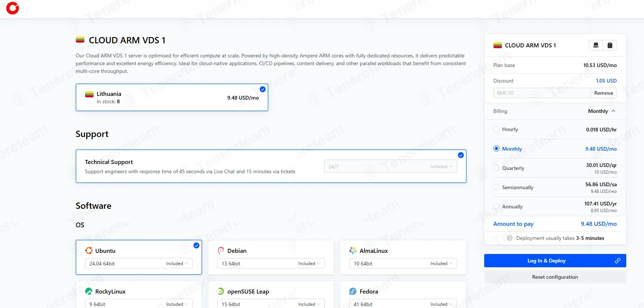This screenshot has width=644, height=308.
Task: Click the 1.05 USD discount amount
Action: (x=606, y=81)
